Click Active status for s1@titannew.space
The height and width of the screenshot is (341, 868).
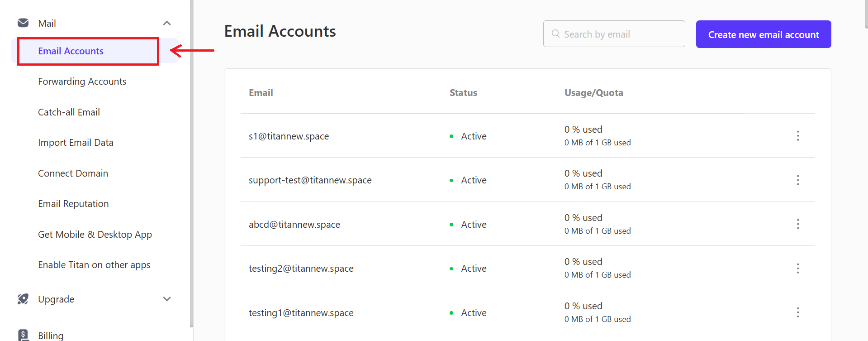[474, 136]
